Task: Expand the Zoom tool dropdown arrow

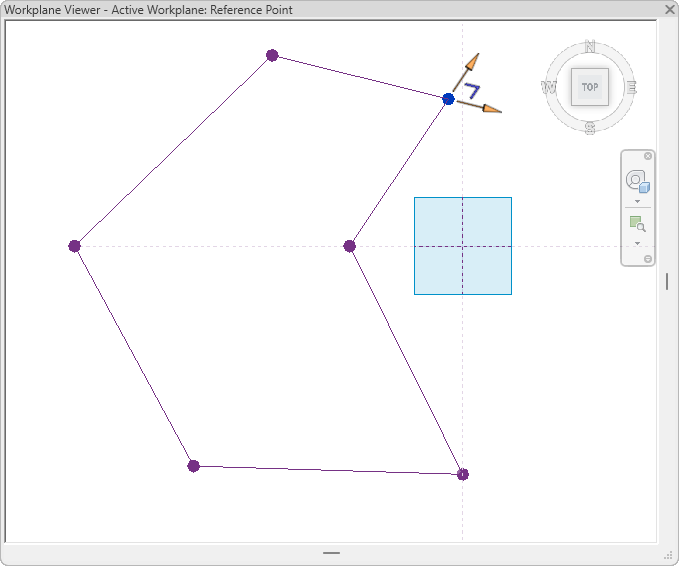Action: pyautogui.click(x=637, y=243)
